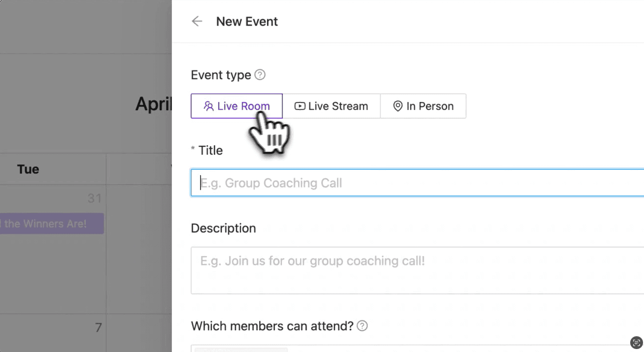Click the dark round icon at bottom right corner

click(x=636, y=343)
